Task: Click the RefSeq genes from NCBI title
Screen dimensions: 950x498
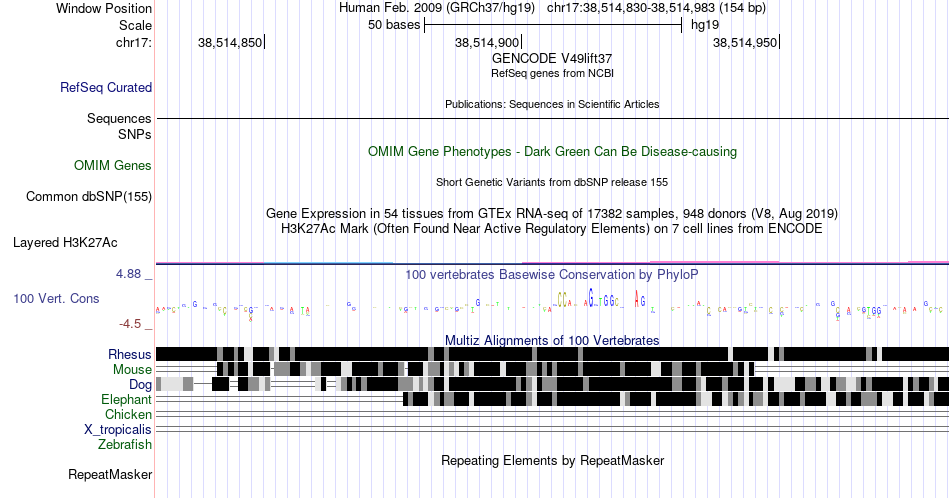Action: pyautogui.click(x=552, y=73)
